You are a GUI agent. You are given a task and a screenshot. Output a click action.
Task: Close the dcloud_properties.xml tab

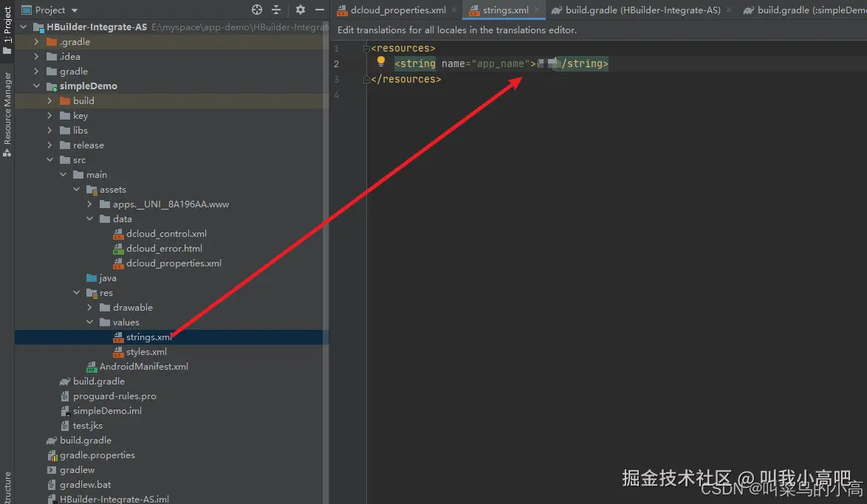[x=454, y=10]
